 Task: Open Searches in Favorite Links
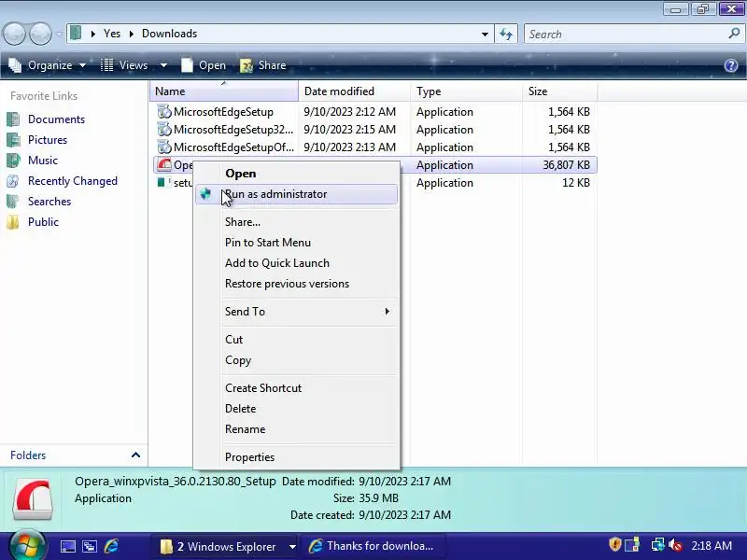(x=49, y=202)
